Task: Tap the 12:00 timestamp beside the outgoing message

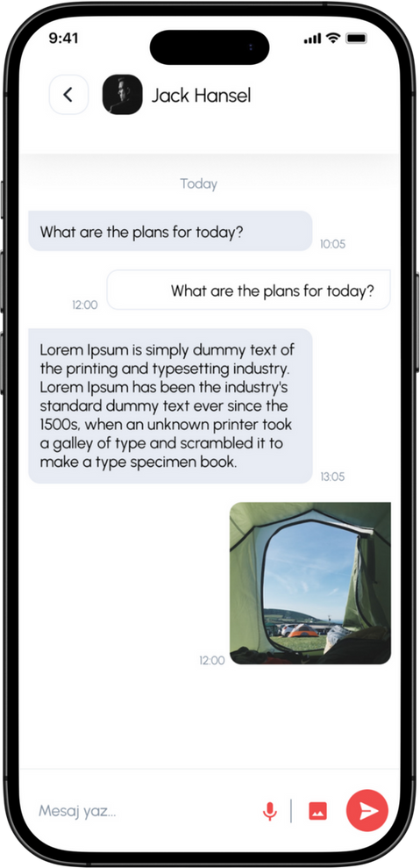Action: 85,305
